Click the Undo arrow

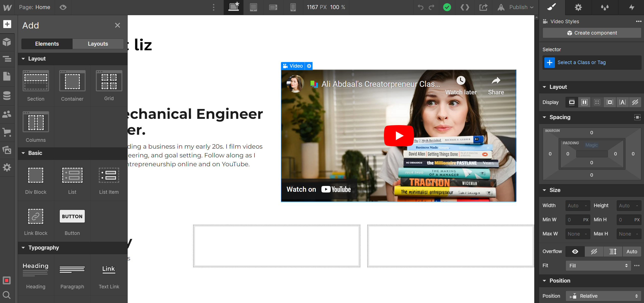click(420, 7)
